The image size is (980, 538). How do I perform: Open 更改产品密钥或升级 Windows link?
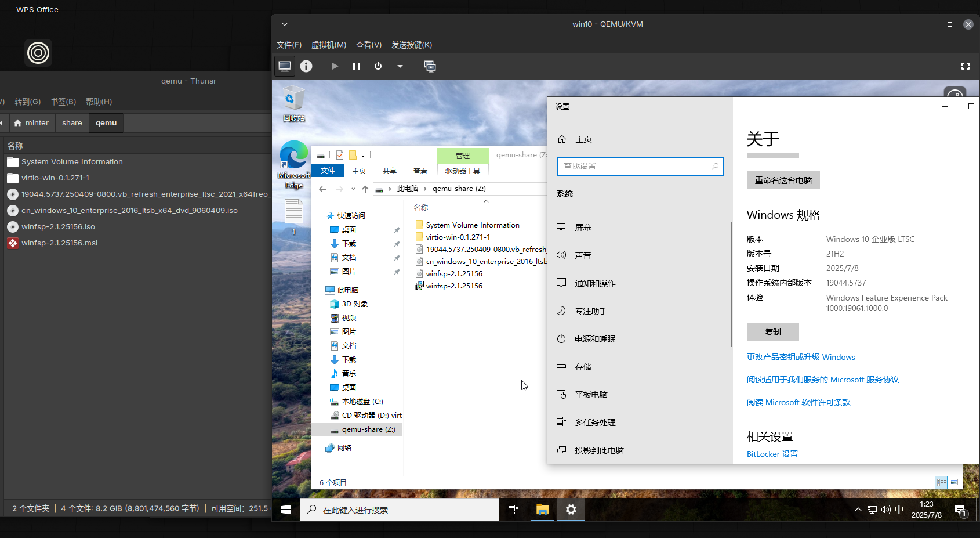(x=801, y=357)
